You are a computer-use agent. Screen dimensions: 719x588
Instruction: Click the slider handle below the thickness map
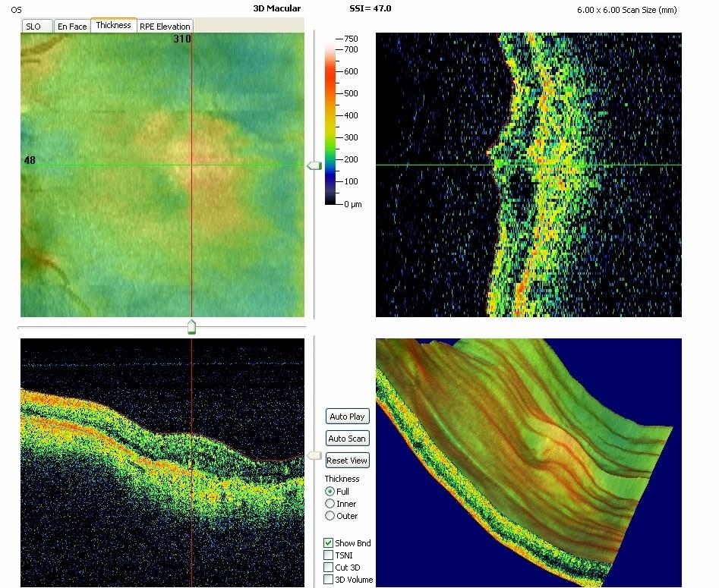(x=191, y=327)
